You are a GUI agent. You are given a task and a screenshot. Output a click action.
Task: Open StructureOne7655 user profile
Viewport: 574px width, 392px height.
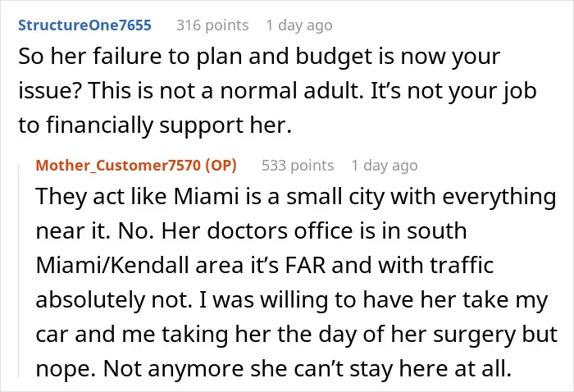tap(84, 25)
